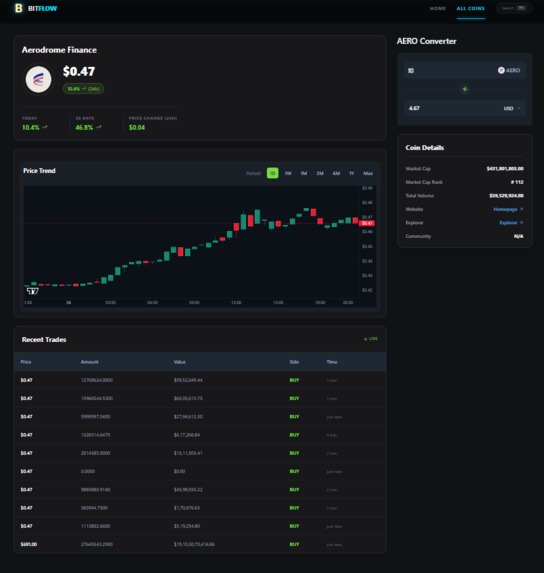Click the Time column header
This screenshot has height=573, width=544.
[x=332, y=362]
